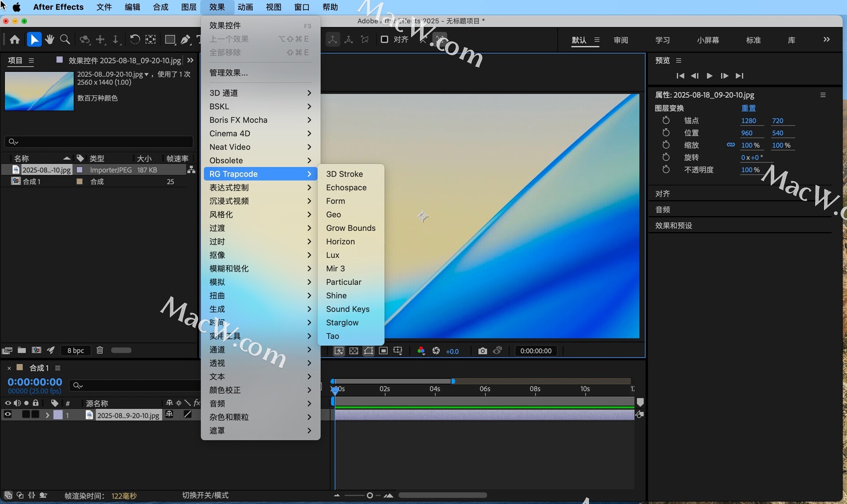Step to the previous frame
This screenshot has height=504, width=847.
coord(695,76)
